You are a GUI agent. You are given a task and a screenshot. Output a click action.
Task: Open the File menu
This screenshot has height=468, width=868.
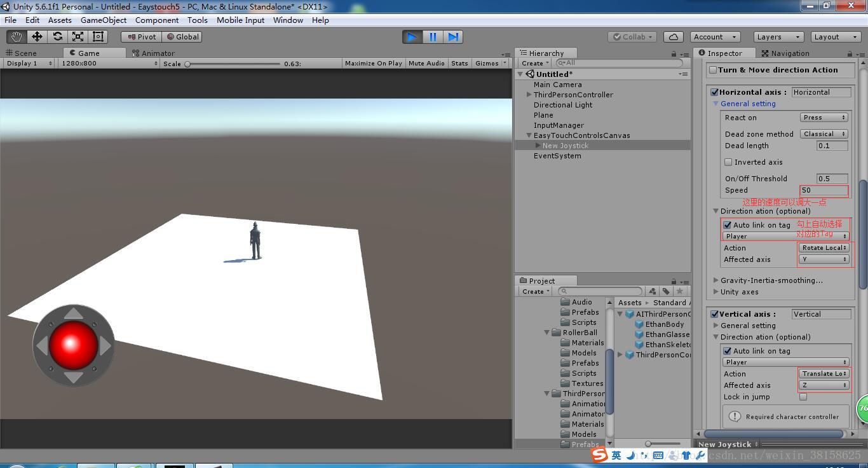[x=11, y=20]
